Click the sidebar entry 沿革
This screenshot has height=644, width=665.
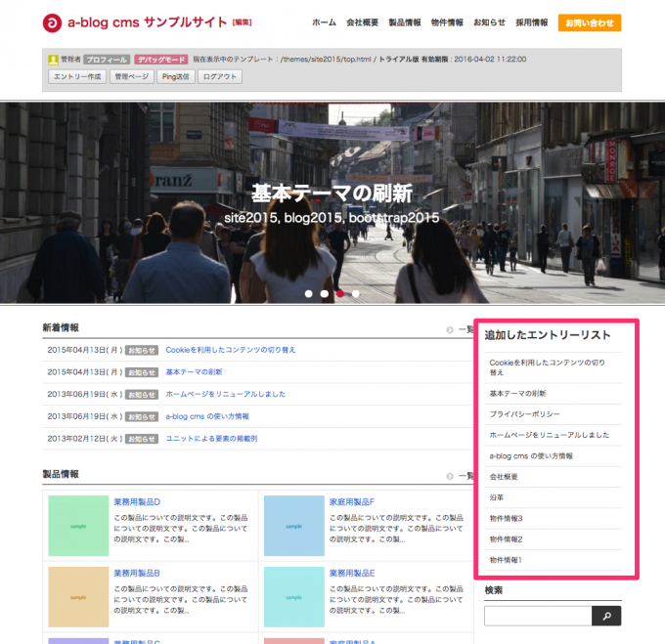coord(497,497)
